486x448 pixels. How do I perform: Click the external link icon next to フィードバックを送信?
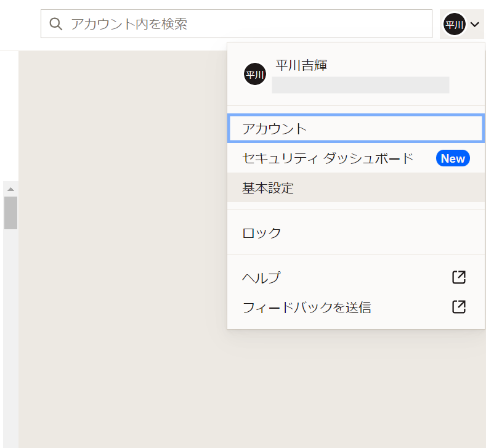click(459, 307)
